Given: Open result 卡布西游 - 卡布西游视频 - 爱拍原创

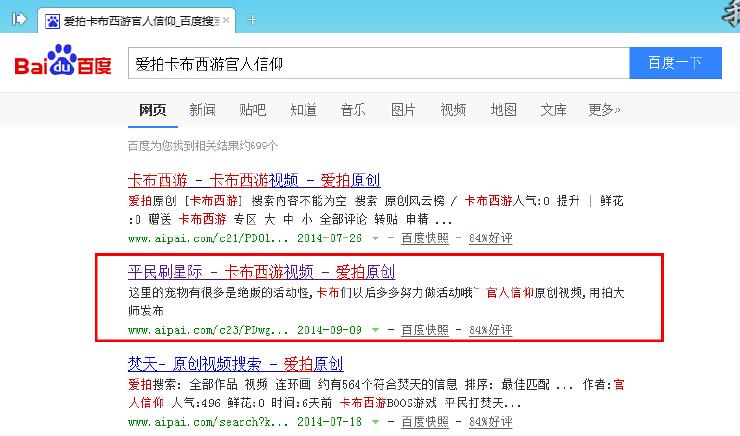Looking at the screenshot, I should tap(254, 180).
